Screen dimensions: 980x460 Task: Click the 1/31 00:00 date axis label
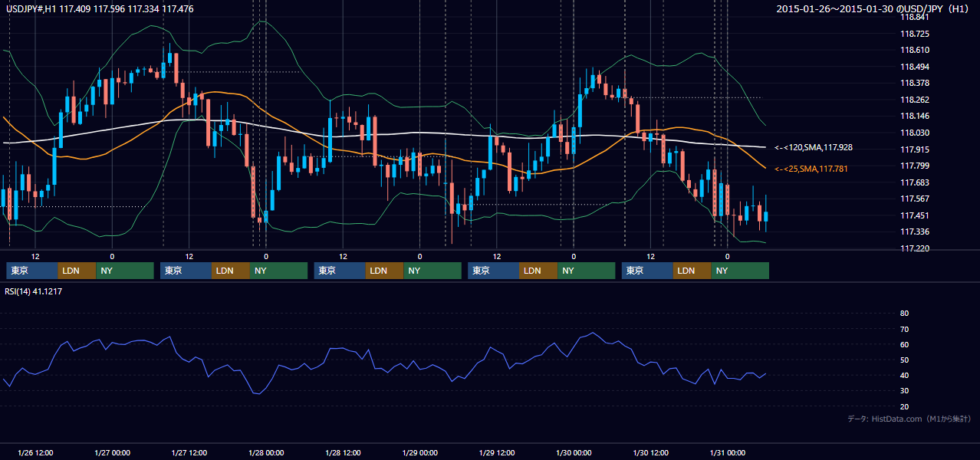pyautogui.click(x=727, y=452)
